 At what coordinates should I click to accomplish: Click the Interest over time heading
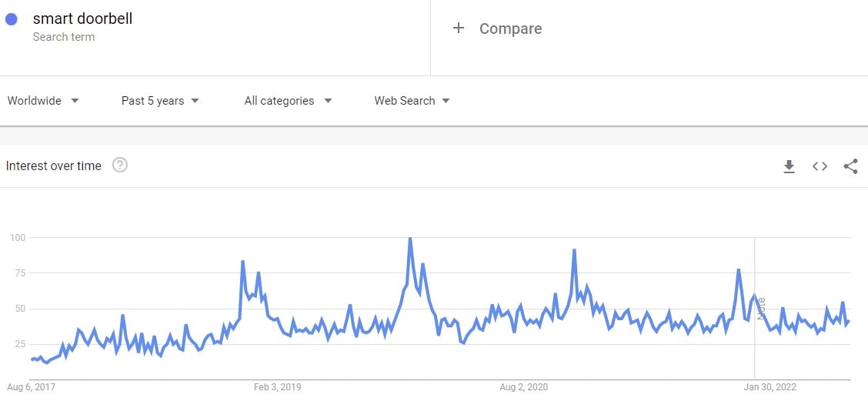pos(54,166)
